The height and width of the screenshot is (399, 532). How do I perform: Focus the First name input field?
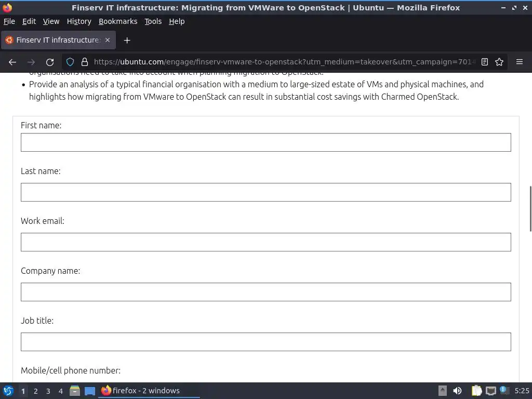point(265,142)
